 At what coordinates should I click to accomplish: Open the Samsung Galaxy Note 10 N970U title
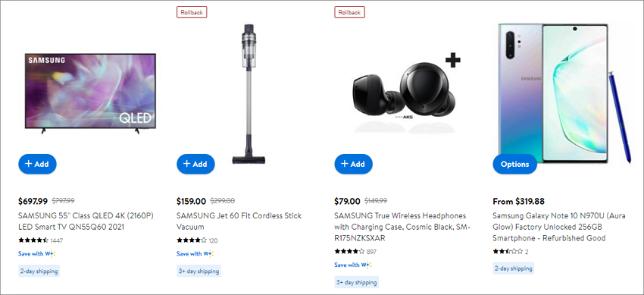click(x=559, y=227)
